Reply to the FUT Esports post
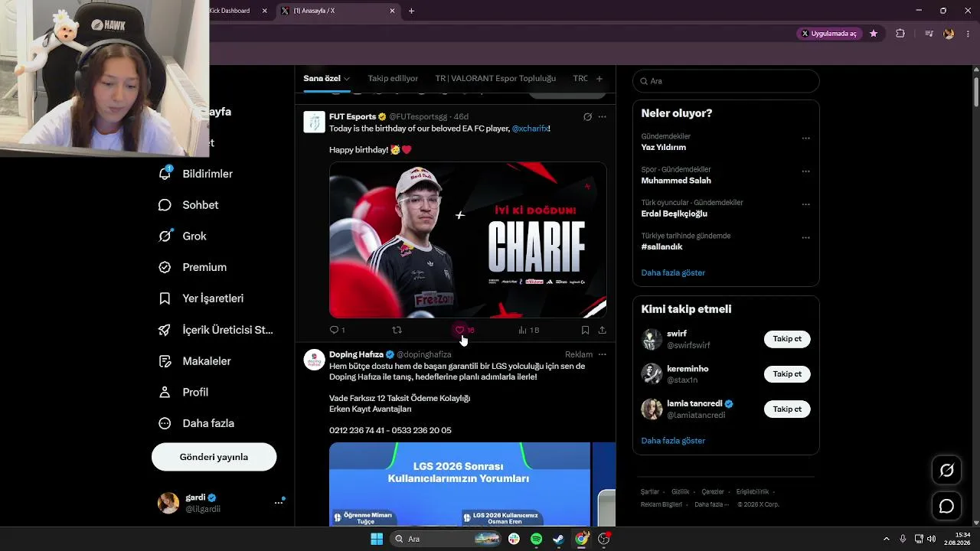This screenshot has width=980, height=551. tap(337, 330)
